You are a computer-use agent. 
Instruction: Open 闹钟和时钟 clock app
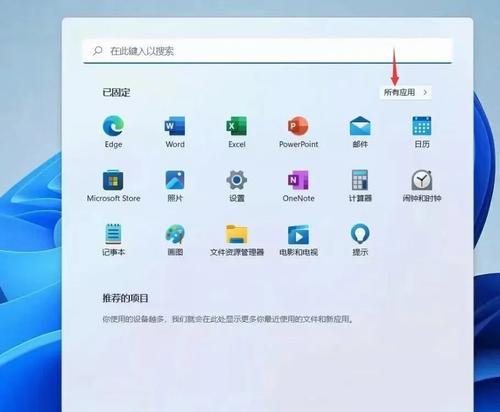coord(422,185)
